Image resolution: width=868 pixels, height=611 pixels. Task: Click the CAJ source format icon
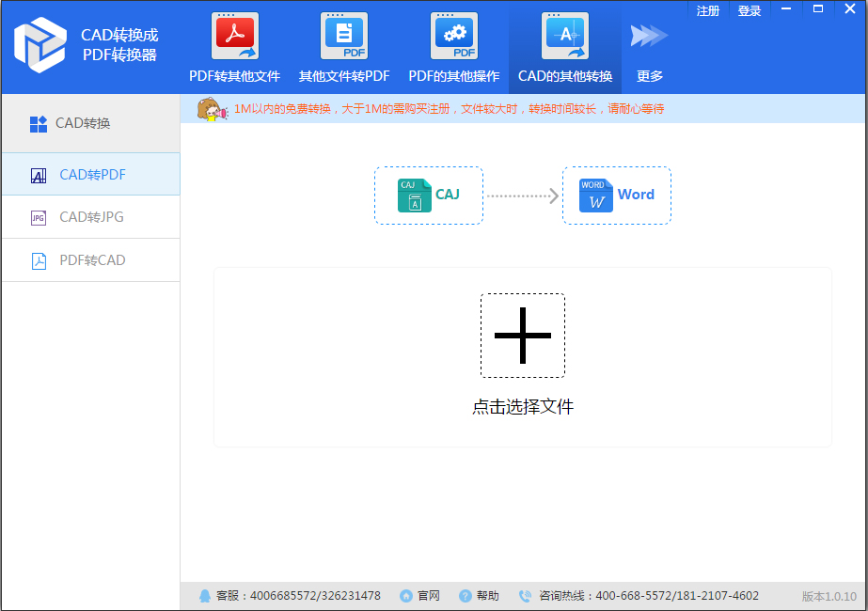(415, 195)
